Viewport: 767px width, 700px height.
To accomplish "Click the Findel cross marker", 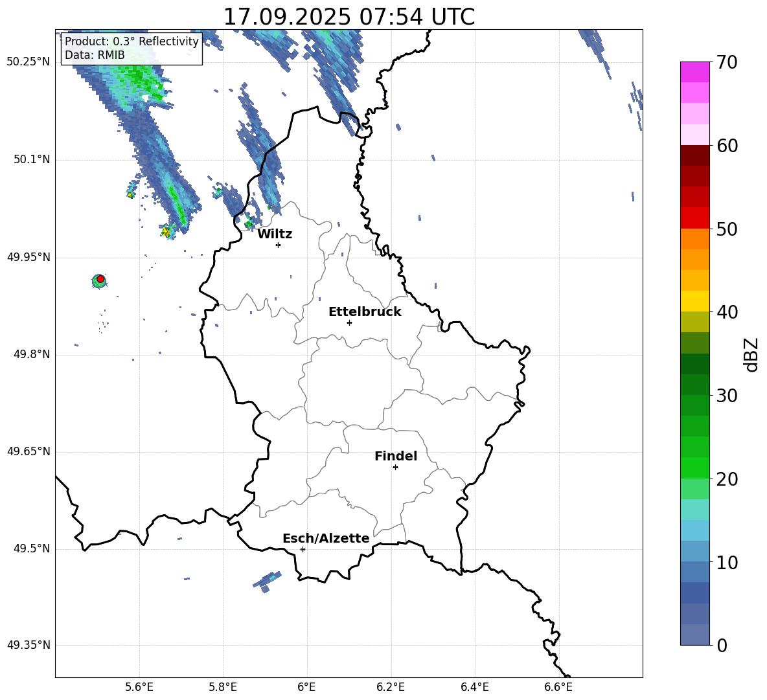I will coord(395,467).
